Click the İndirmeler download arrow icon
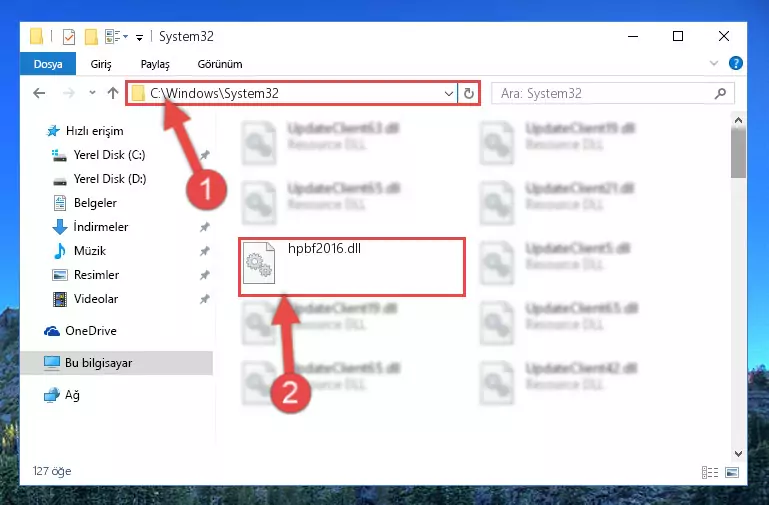 59,227
